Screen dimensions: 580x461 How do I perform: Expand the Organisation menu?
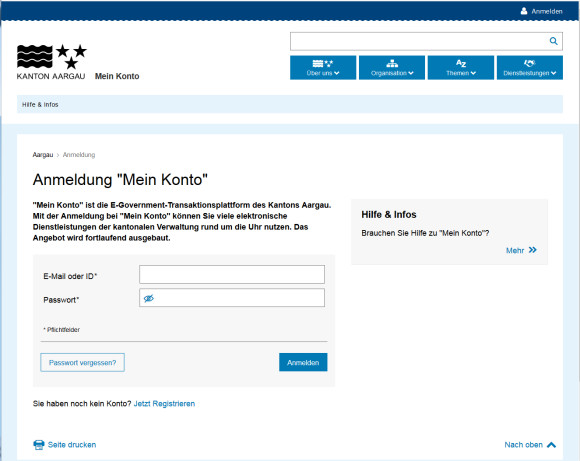point(392,68)
